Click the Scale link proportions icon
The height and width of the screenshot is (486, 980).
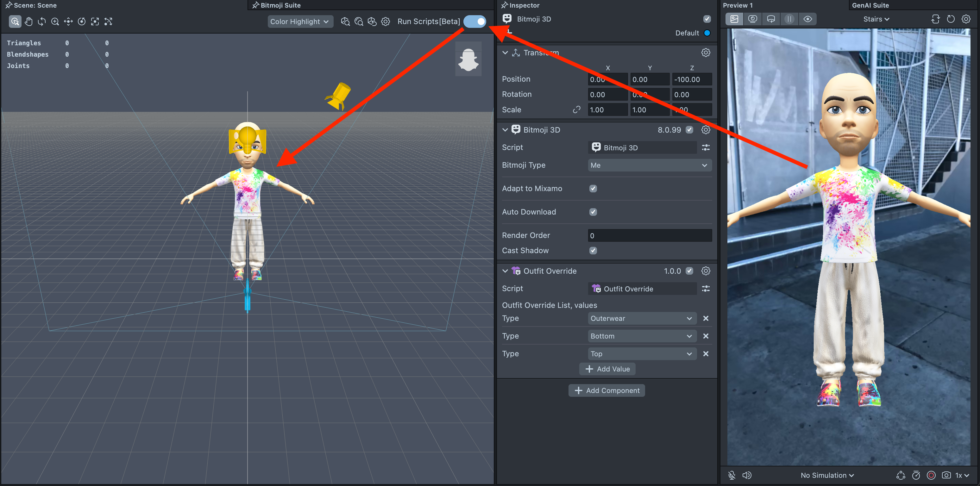point(576,109)
